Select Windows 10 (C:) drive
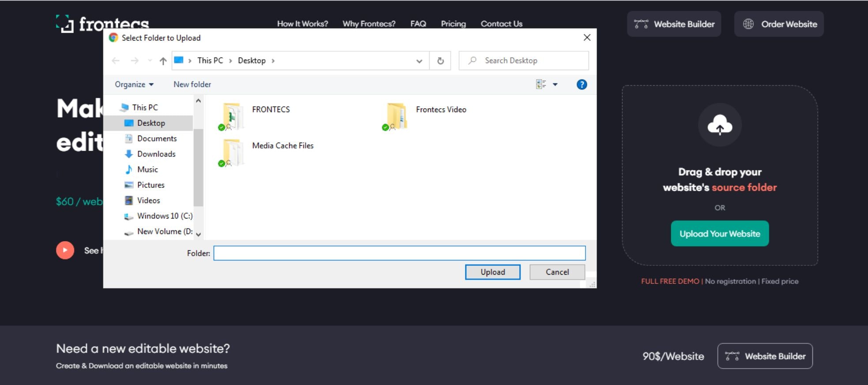This screenshot has width=868, height=385. coord(165,215)
